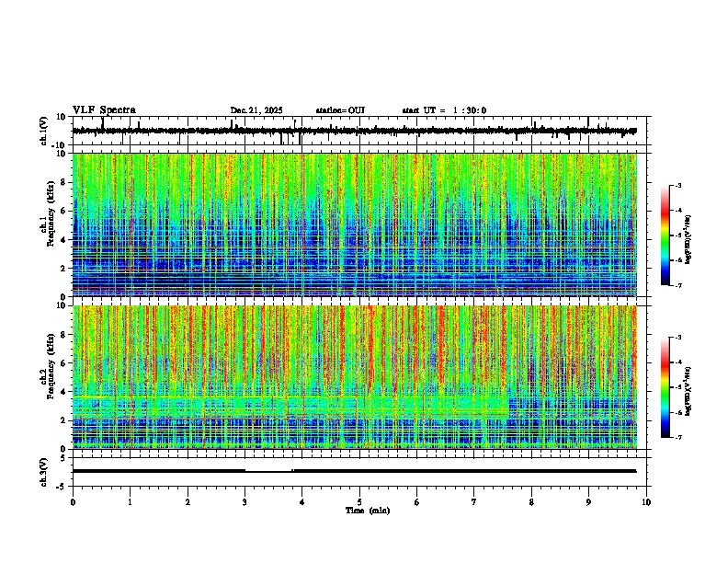728x563 pixels.
Task: Click the "-5" tick on ch.3(V) axis
Action: click(x=62, y=487)
